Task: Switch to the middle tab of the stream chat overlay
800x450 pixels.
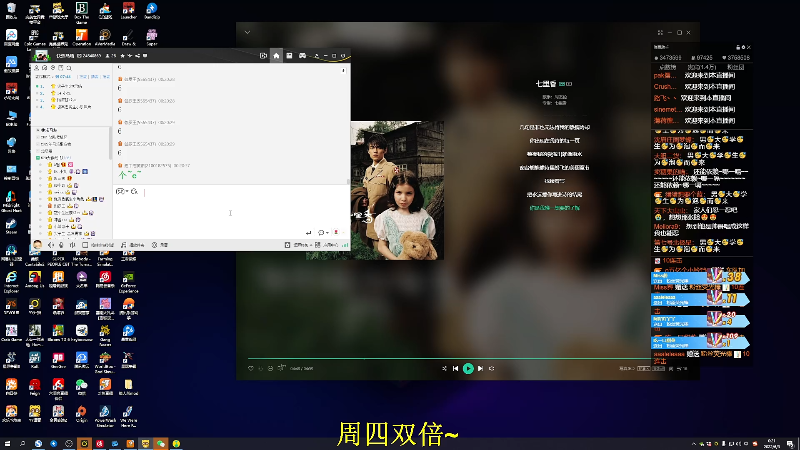Action: (x=702, y=67)
